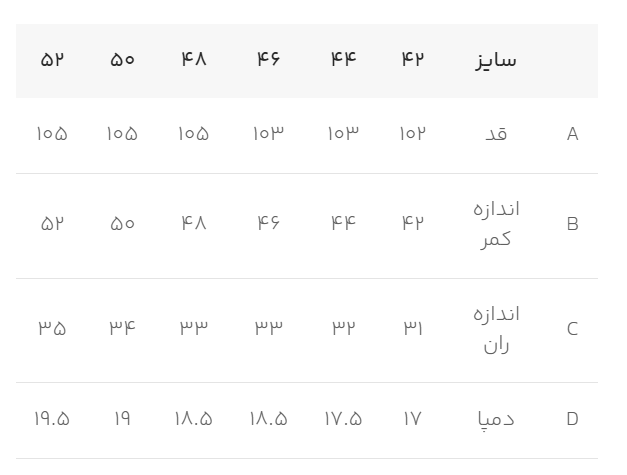The width and height of the screenshot is (627, 475).
Task: Select the size ۴۶ column header
Action: click(x=268, y=59)
